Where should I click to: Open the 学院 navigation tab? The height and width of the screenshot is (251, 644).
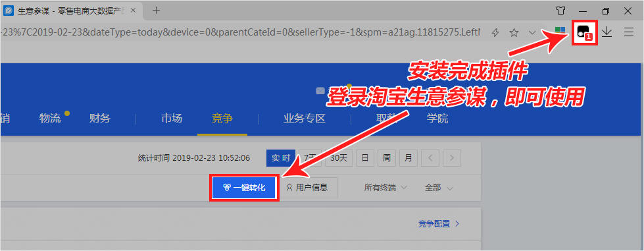pyautogui.click(x=437, y=119)
